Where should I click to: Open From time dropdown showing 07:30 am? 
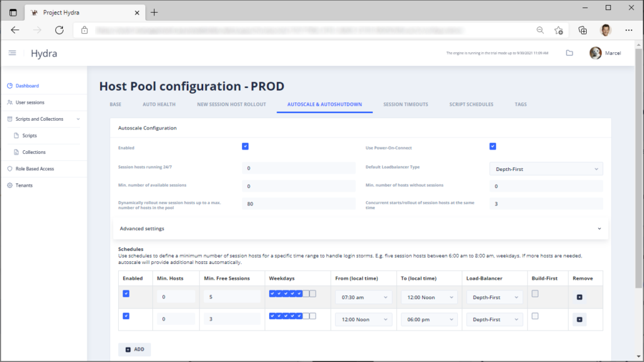[364, 297]
